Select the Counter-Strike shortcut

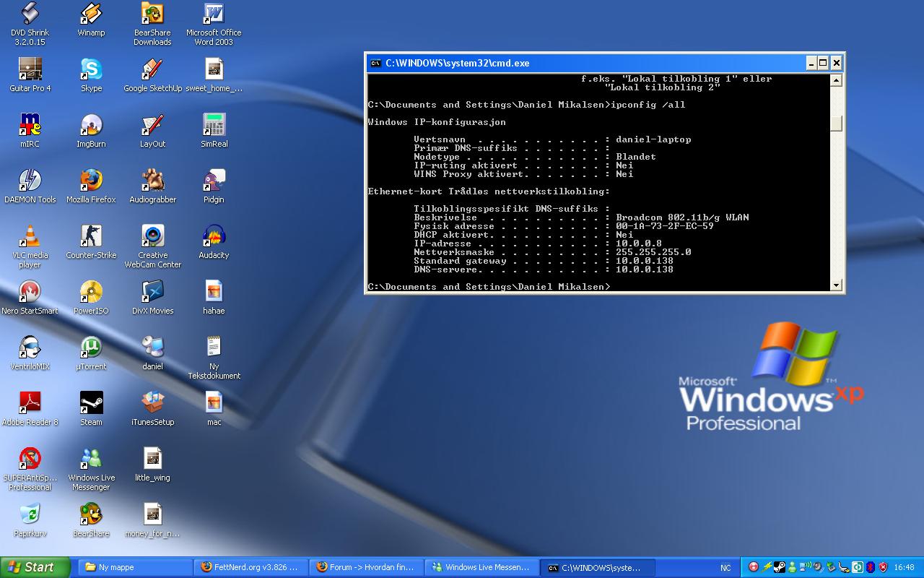click(x=91, y=242)
